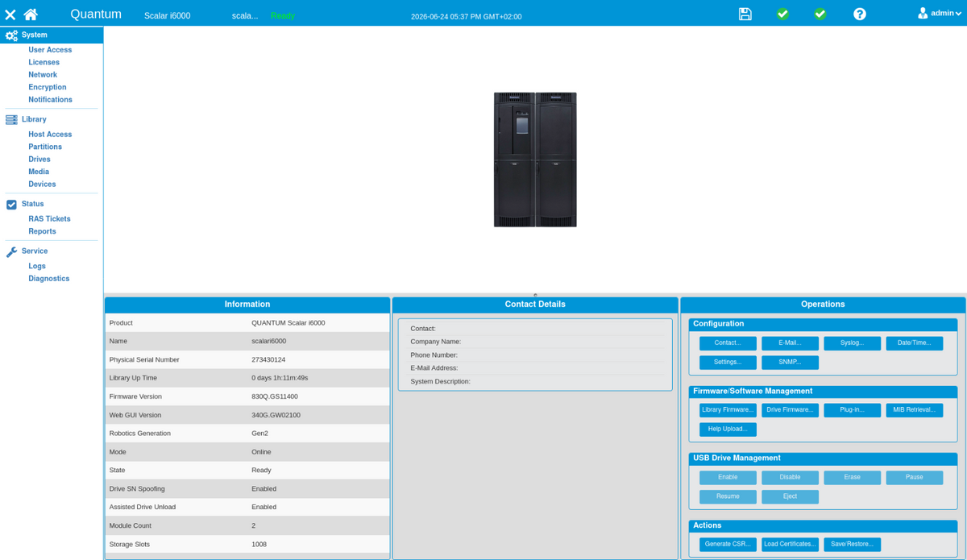Click the Load Certificates... button

point(790,545)
